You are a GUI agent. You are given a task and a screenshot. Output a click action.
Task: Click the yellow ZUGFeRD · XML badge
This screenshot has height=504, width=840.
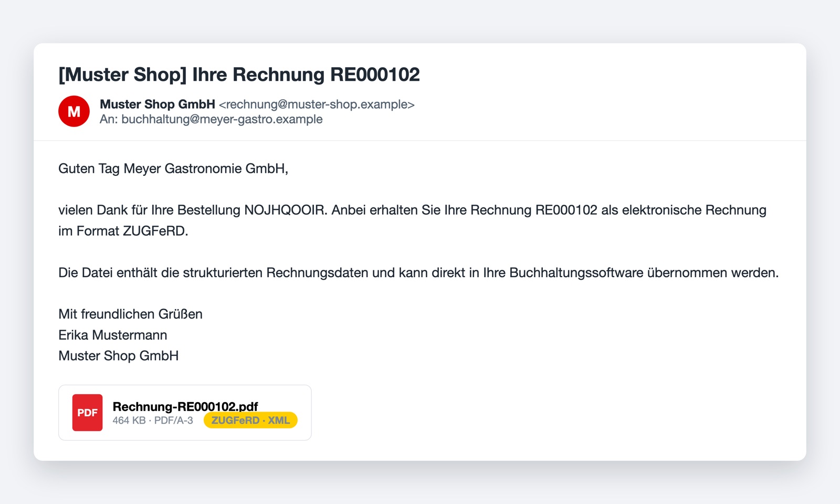pos(250,421)
